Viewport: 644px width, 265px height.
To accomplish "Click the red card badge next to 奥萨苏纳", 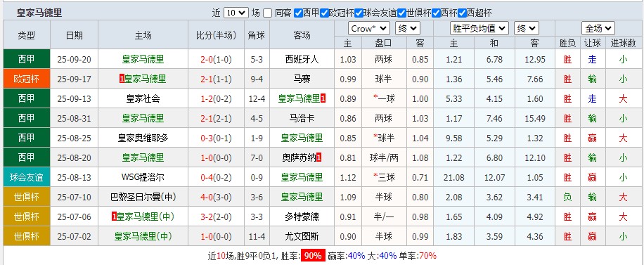I will tap(319, 157).
